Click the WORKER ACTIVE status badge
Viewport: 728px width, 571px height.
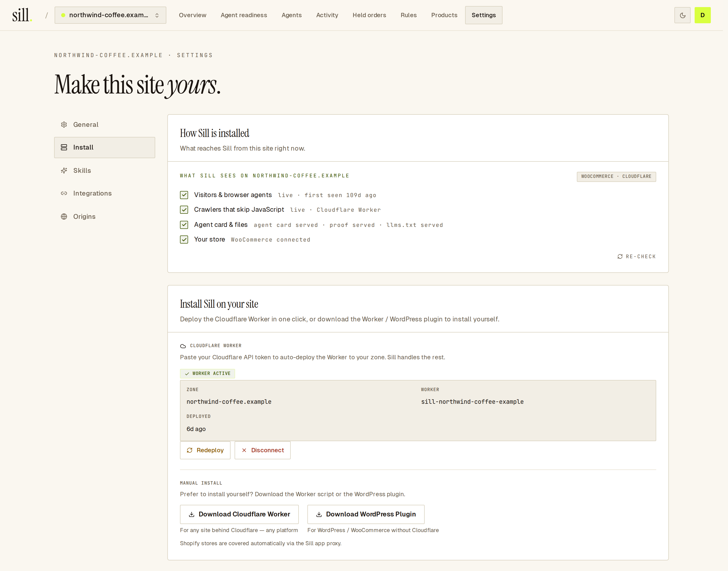point(207,373)
